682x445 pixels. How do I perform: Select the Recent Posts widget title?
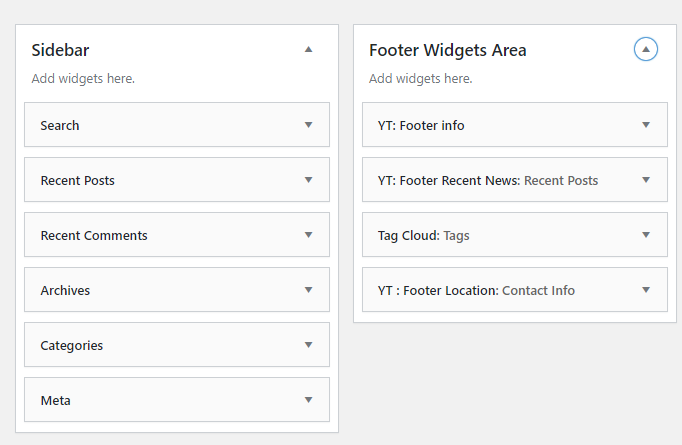pos(77,180)
